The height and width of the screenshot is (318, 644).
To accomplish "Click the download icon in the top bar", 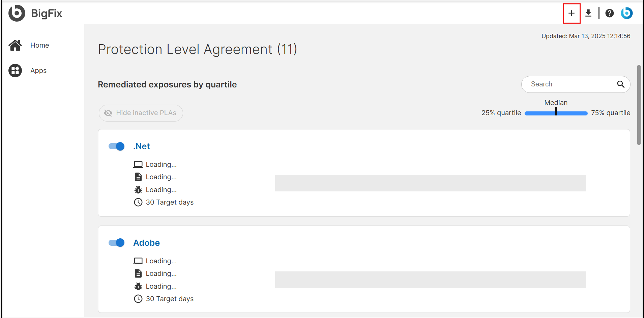I will pos(588,14).
